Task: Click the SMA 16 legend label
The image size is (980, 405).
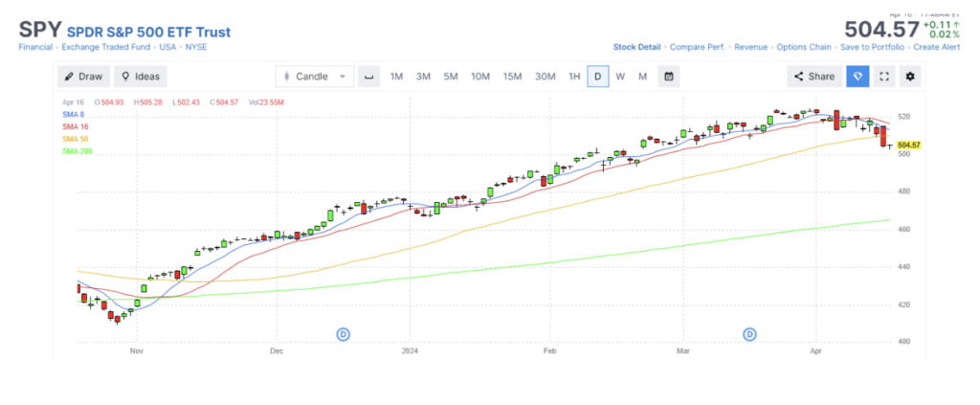Action: (x=75, y=127)
